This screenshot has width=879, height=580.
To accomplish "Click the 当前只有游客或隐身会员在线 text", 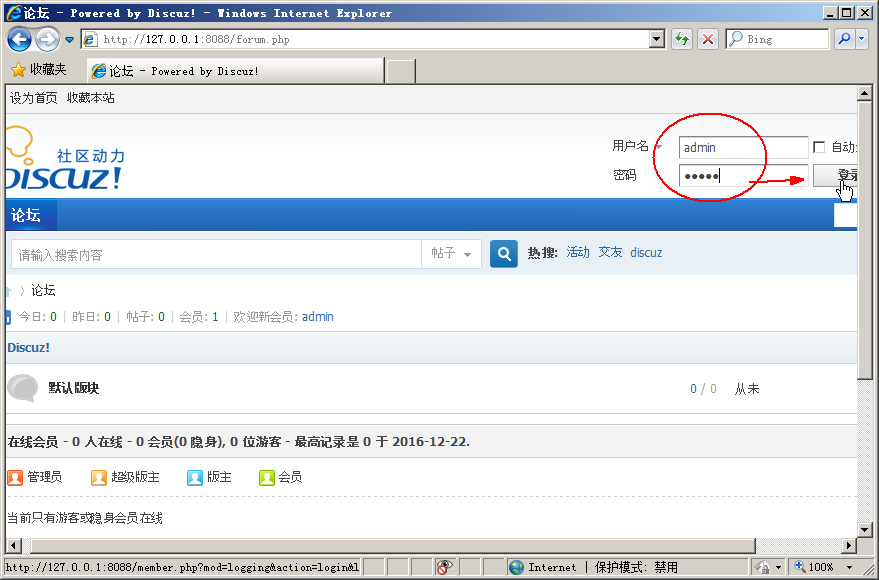I will [85, 518].
